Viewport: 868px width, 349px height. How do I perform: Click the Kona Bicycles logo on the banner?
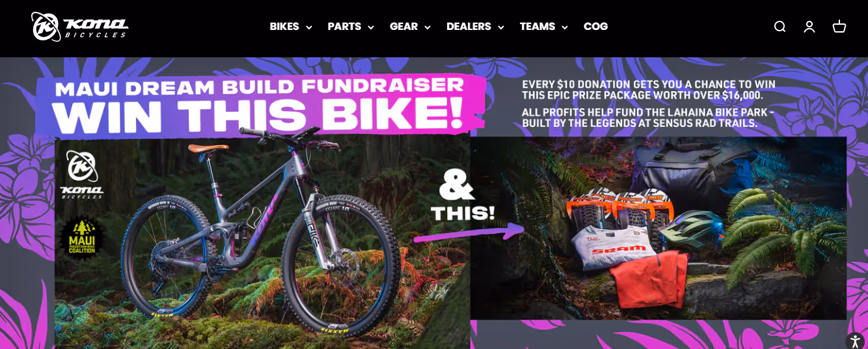coord(82,174)
